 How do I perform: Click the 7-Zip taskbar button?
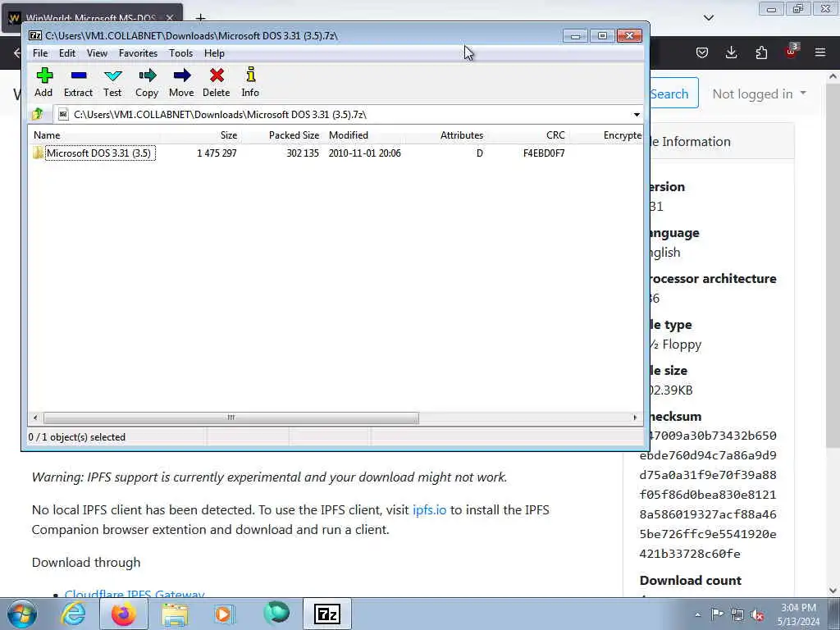click(x=327, y=614)
